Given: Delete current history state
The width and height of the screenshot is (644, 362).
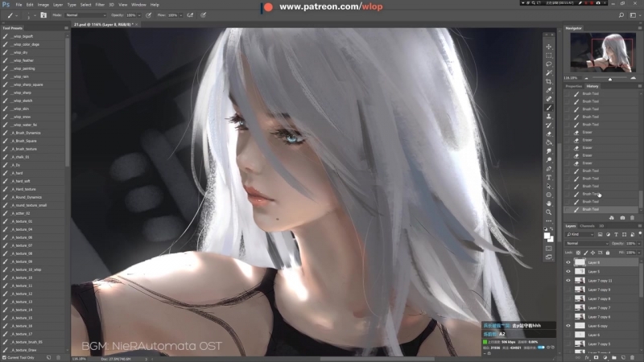Looking at the screenshot, I should point(632,218).
